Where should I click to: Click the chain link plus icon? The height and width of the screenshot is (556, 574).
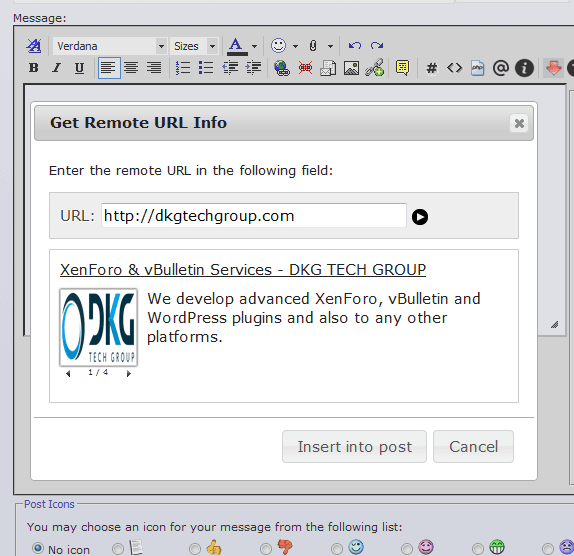[x=374, y=68]
